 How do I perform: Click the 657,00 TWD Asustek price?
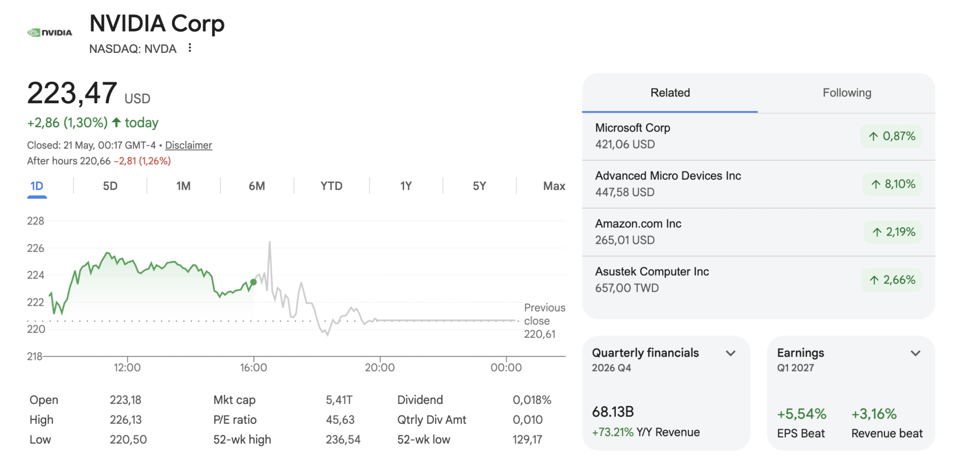tap(627, 288)
